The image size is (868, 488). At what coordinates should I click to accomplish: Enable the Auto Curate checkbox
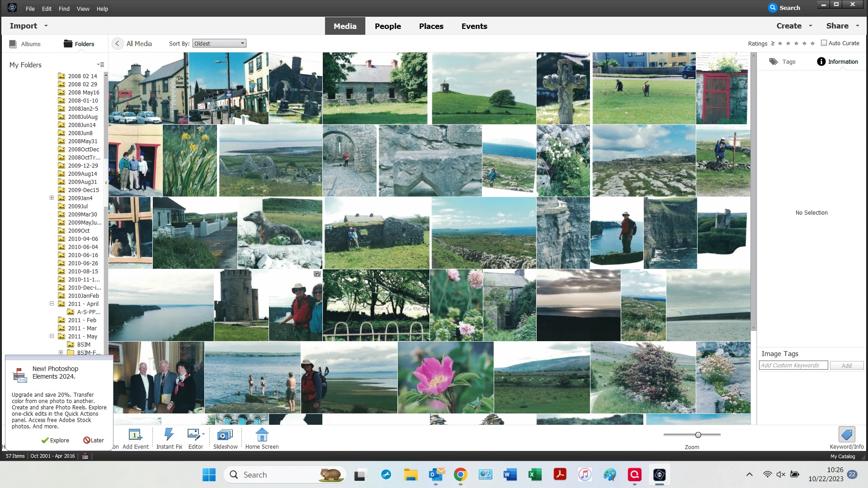824,43
